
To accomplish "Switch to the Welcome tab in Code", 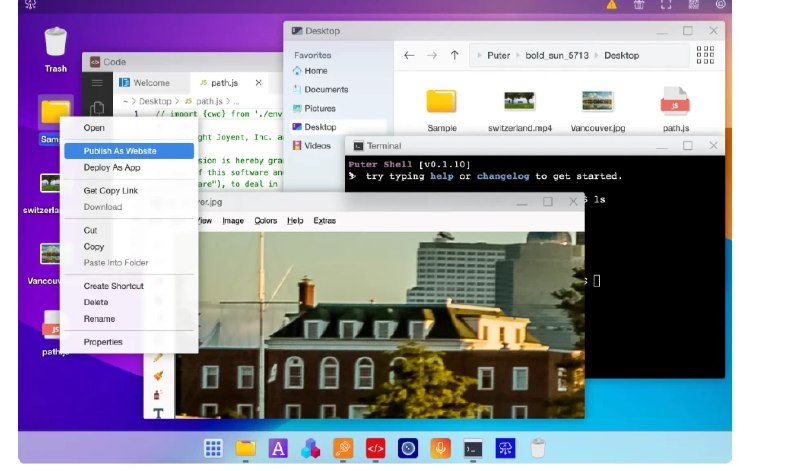I will (151, 83).
